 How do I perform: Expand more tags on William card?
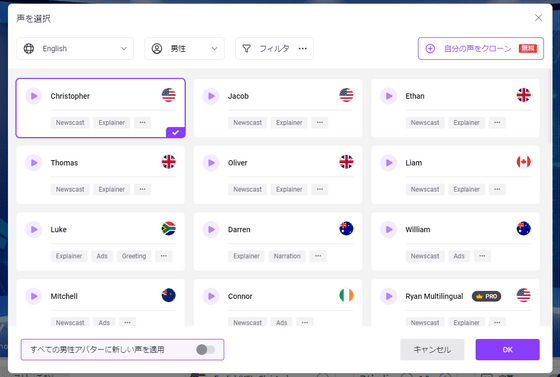point(482,256)
